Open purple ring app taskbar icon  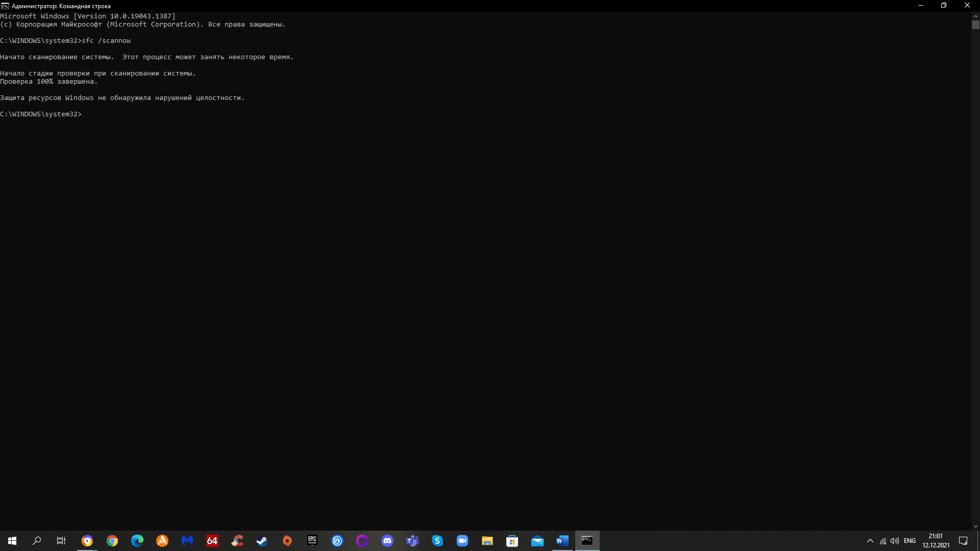362,541
